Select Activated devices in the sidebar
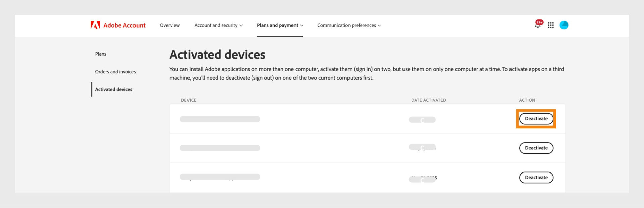This screenshot has height=208, width=644. [x=114, y=89]
